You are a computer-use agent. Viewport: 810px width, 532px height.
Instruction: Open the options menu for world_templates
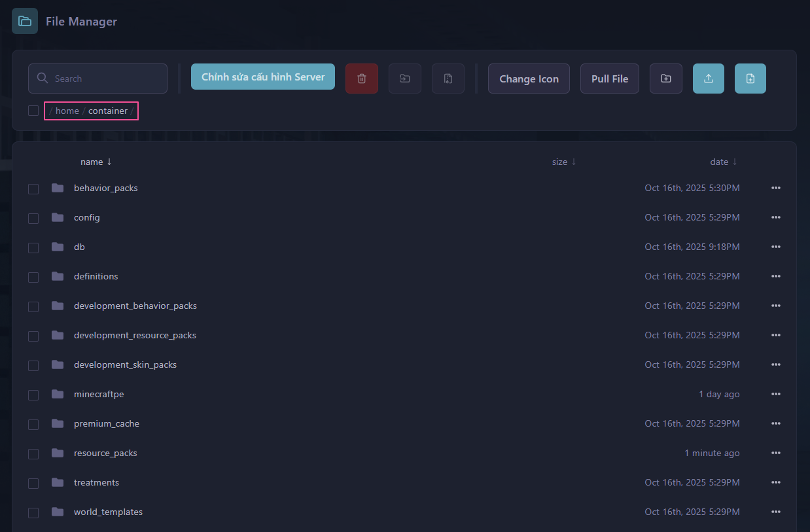775,512
